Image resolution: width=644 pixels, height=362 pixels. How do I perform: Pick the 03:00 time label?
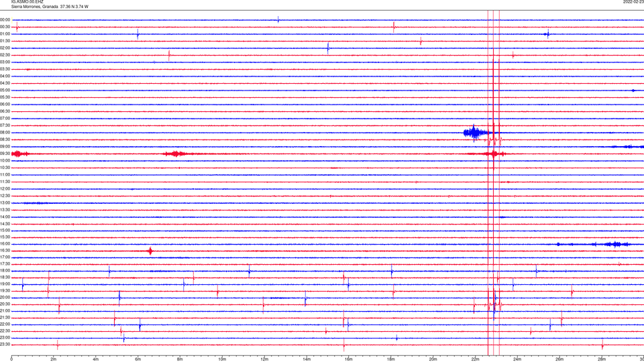(5, 62)
